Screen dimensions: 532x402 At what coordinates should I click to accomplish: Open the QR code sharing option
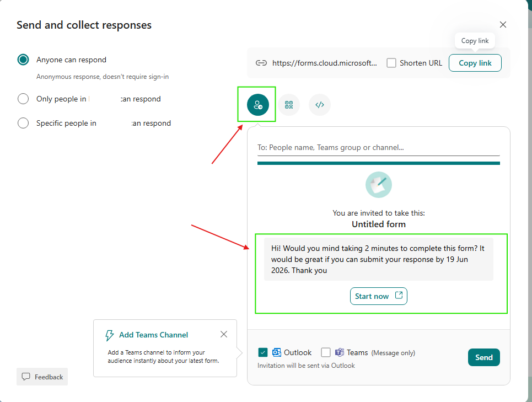pyautogui.click(x=289, y=105)
